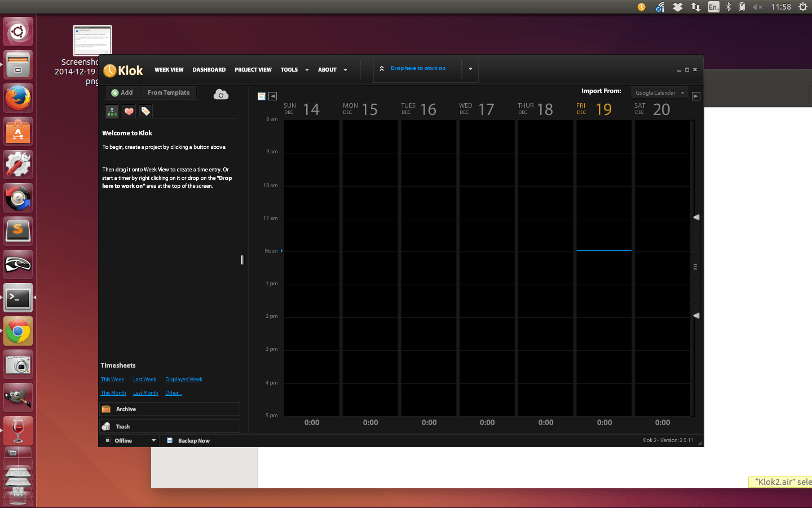This screenshot has height=508, width=812.
Task: Click the calendar date picker icon
Action: coord(262,96)
